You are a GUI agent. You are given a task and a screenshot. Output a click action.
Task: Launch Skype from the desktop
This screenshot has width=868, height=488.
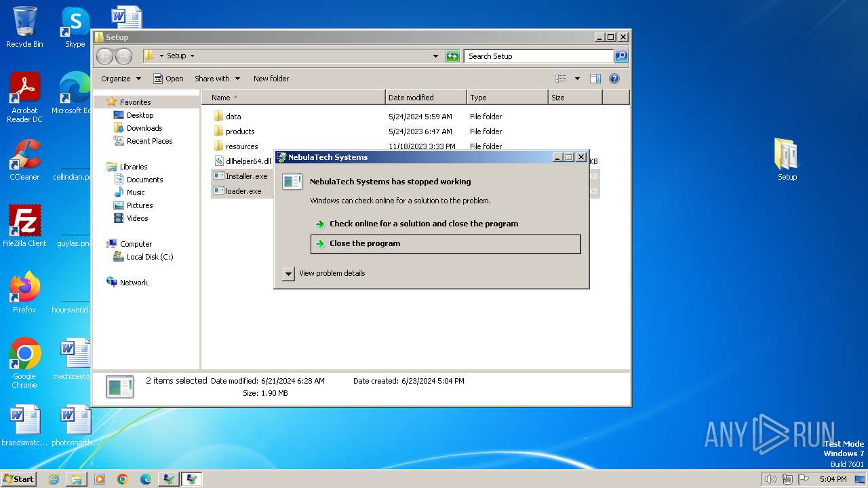75,27
